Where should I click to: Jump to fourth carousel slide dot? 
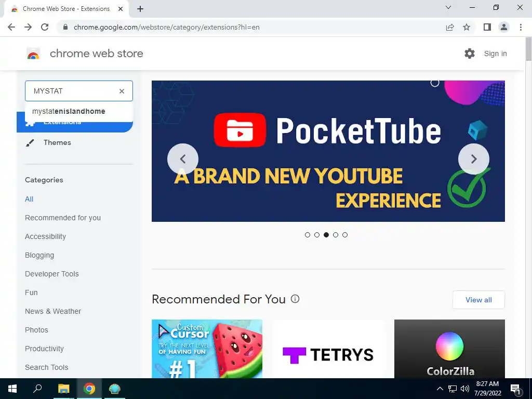pos(336,235)
